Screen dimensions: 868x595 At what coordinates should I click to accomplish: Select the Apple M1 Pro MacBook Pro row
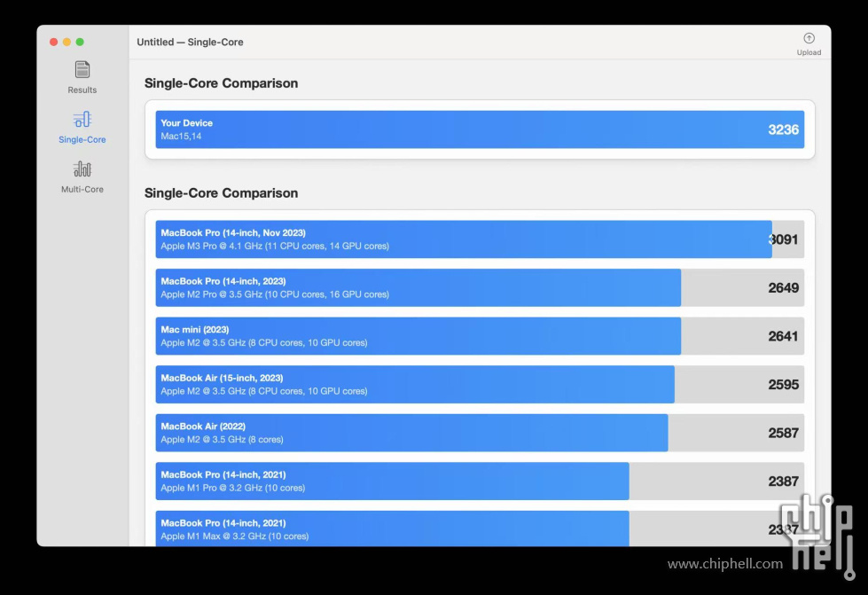coord(480,481)
